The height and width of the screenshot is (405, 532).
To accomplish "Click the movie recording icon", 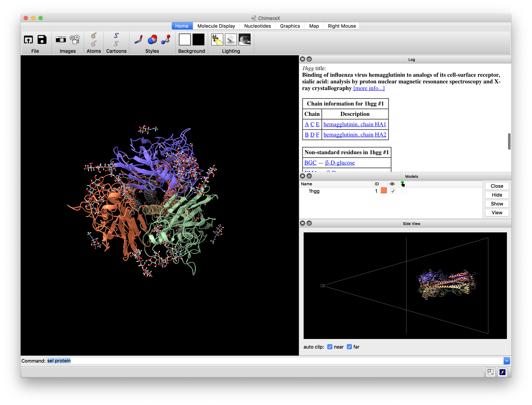I will 75,39.
